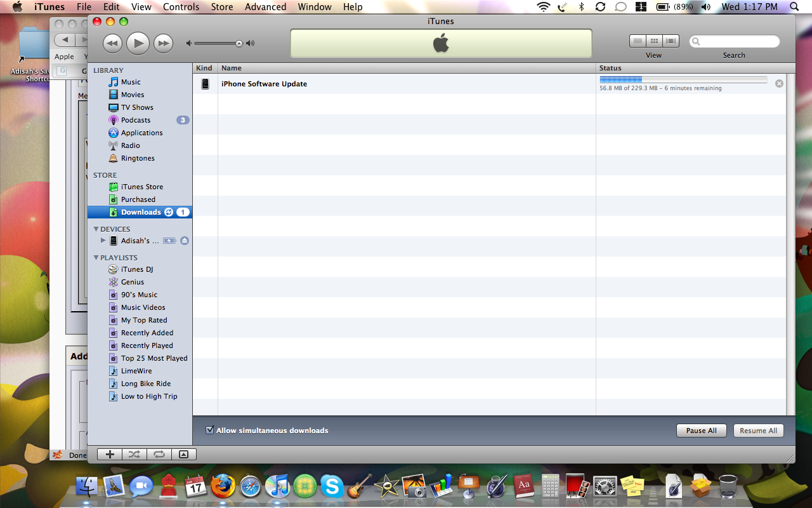Open System Preferences from the Dock

pyautogui.click(x=605, y=486)
